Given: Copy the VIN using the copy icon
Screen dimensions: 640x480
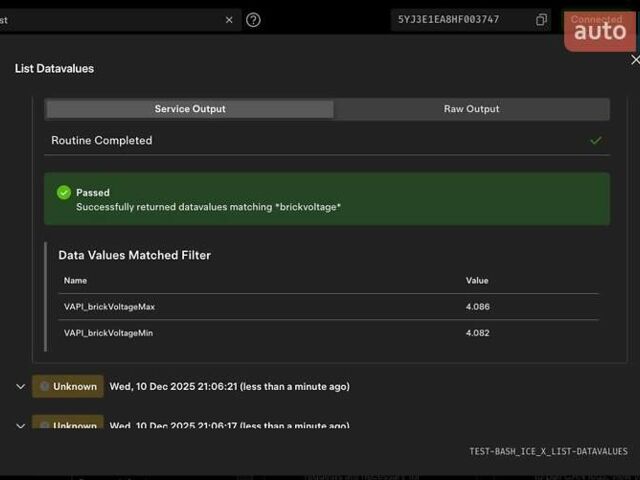Looking at the screenshot, I should coord(541,20).
